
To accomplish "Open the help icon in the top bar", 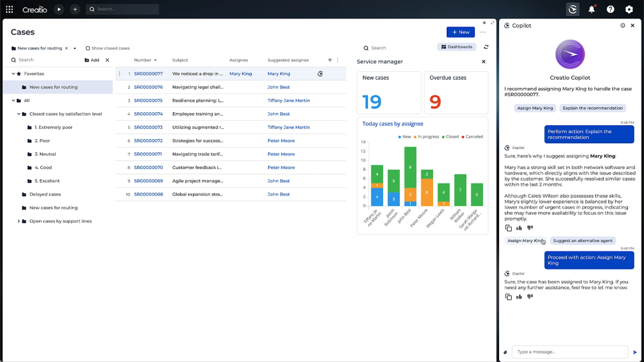I will [x=610, y=9].
